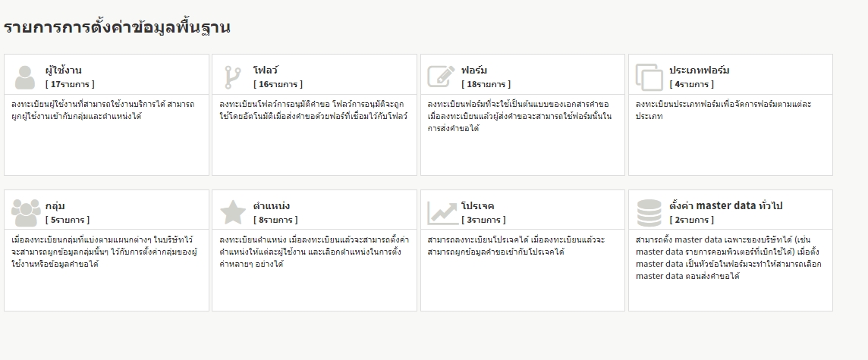
Task: Click the project line chart icon
Action: 441,213
